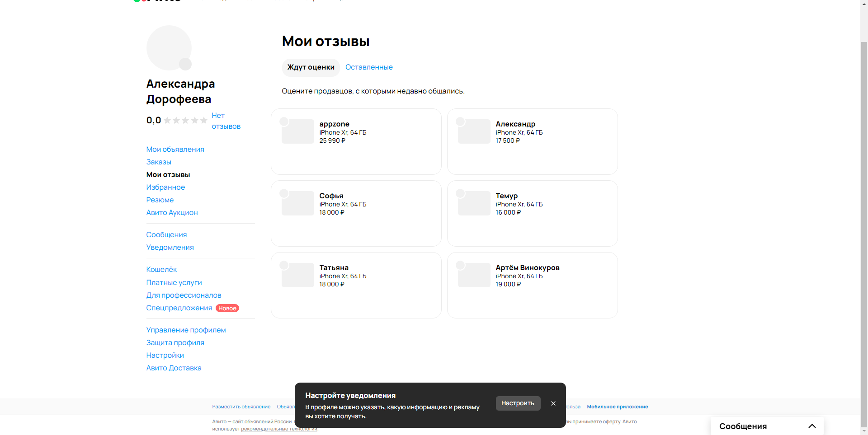The height and width of the screenshot is (435, 868).
Task: Open footer link сайт объявлений России
Action: tap(262, 421)
